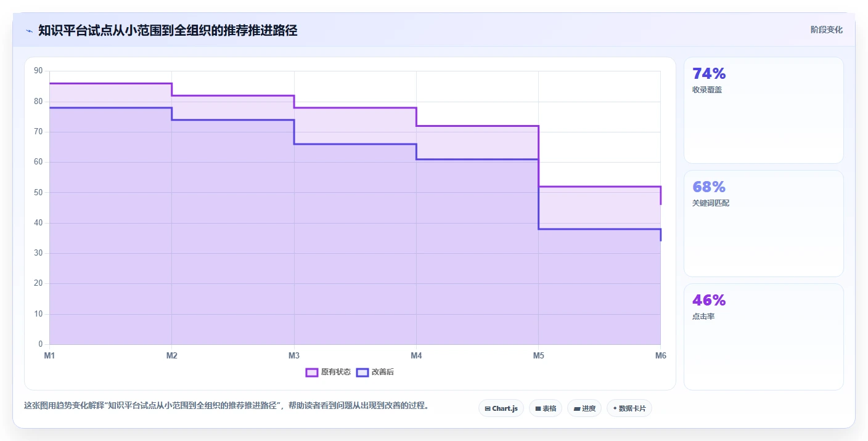Click the 68% value text

tap(709, 187)
